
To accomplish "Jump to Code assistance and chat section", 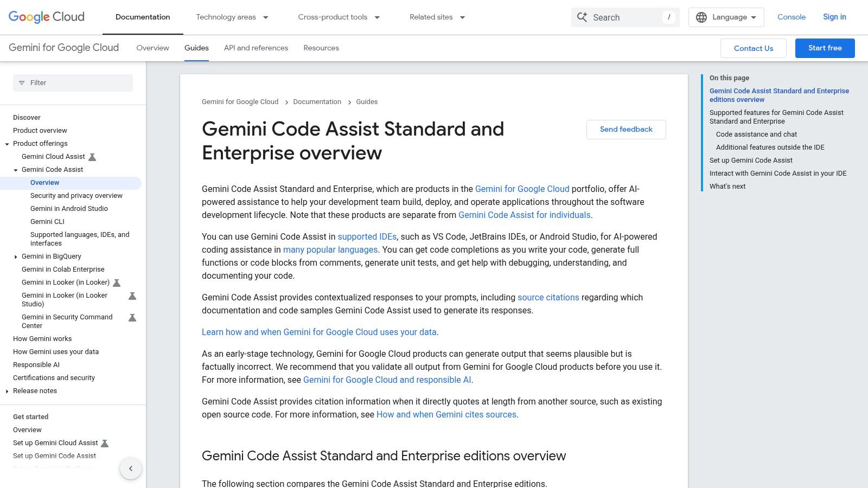I will [x=756, y=134].
